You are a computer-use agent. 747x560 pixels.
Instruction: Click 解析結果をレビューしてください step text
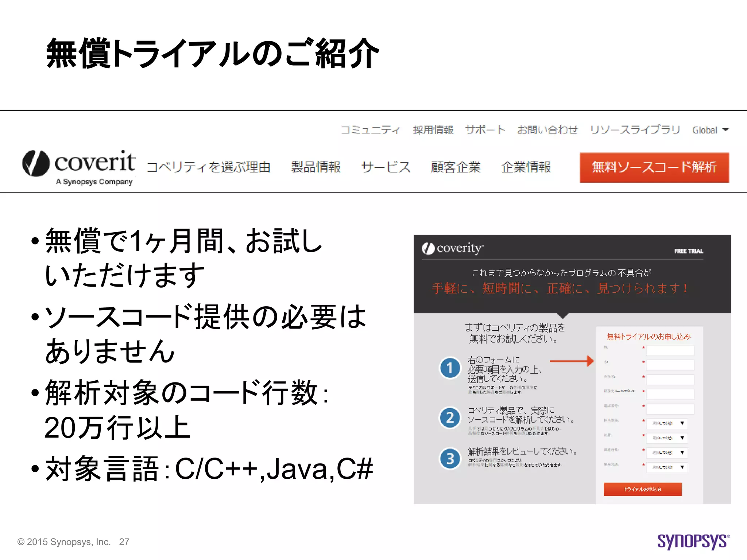point(523,451)
